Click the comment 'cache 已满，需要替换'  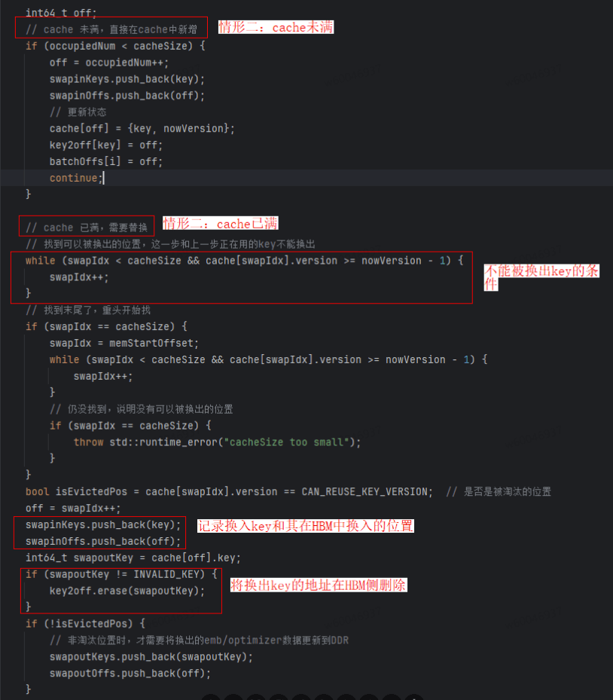click(x=87, y=228)
